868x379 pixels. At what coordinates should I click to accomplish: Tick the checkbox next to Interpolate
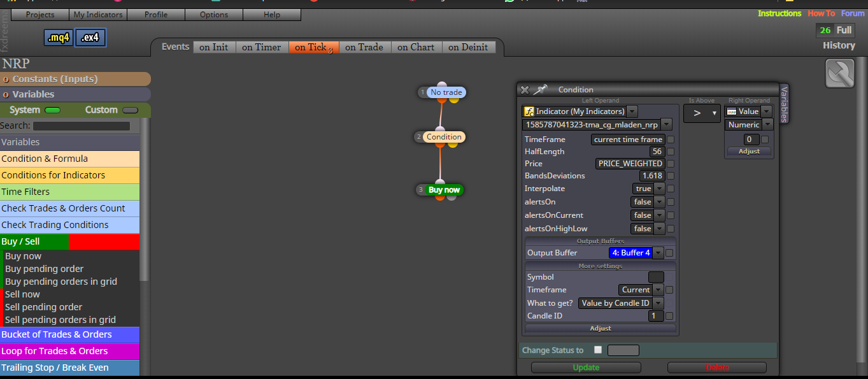coord(671,189)
